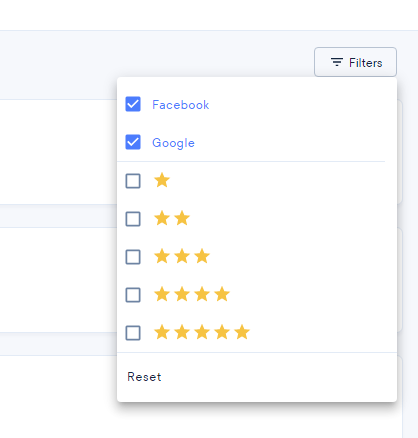Click the five-star icons row
Image resolution: width=418 pixels, height=438 pixels.
pos(202,332)
